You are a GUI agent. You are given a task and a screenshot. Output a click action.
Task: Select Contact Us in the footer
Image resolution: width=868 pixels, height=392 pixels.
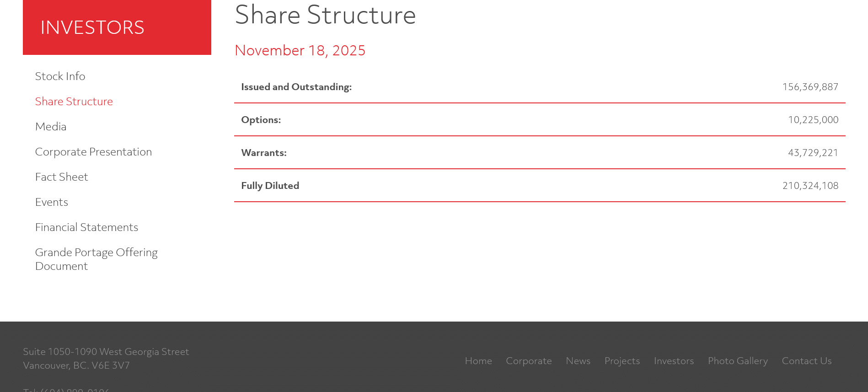[x=806, y=361]
